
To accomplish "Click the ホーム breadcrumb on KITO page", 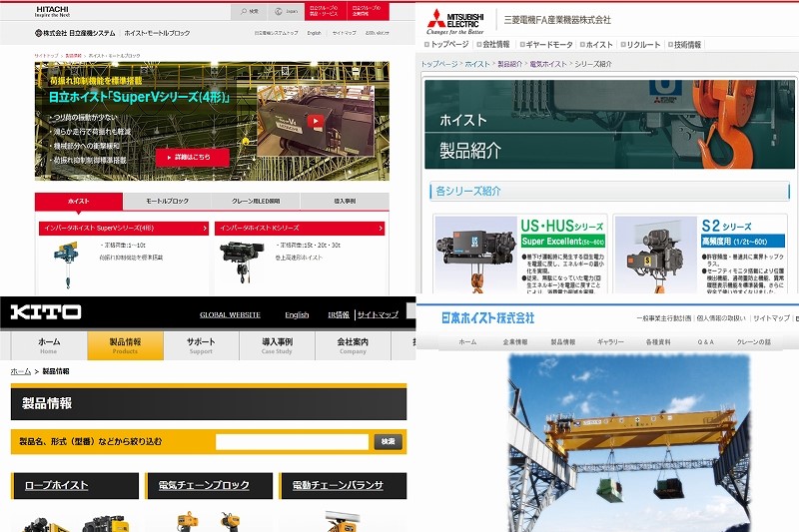I will 21,371.
